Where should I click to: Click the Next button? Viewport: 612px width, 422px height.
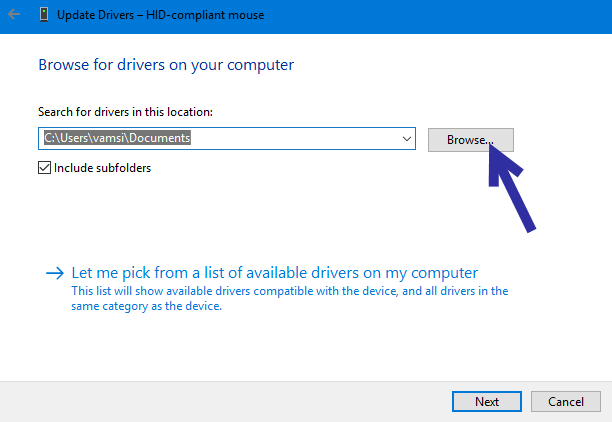pos(487,401)
